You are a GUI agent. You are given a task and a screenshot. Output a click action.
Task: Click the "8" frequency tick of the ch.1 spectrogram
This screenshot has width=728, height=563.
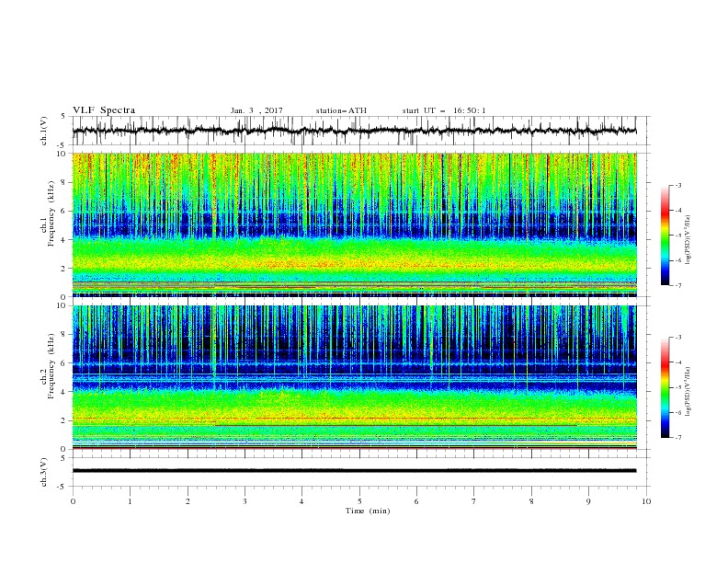pyautogui.click(x=65, y=182)
